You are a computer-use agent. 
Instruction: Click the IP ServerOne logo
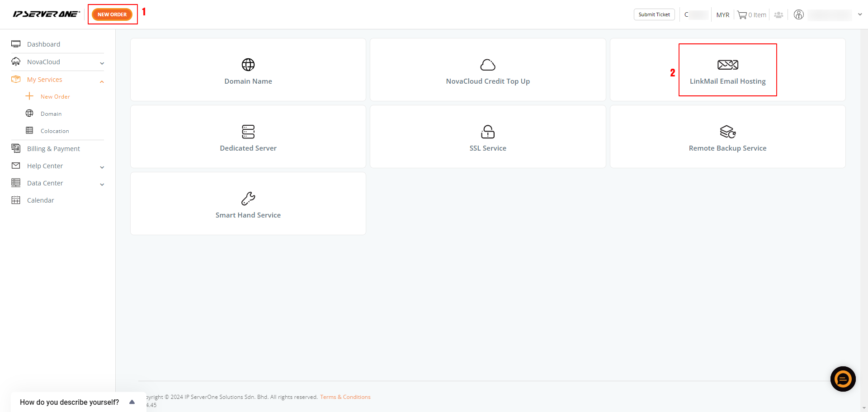click(46, 14)
